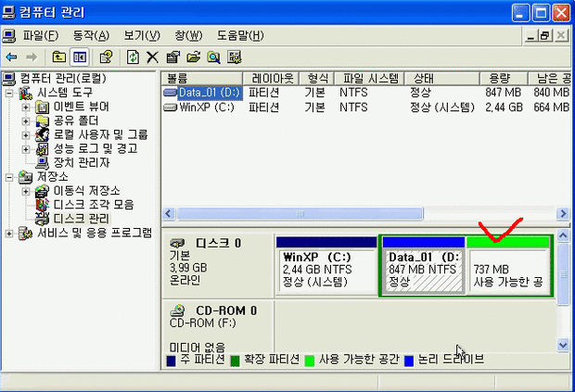Screen dimensions: 575x392
Task: Click the 이벤트 뷰어 tree icon
Action: [x=43, y=107]
